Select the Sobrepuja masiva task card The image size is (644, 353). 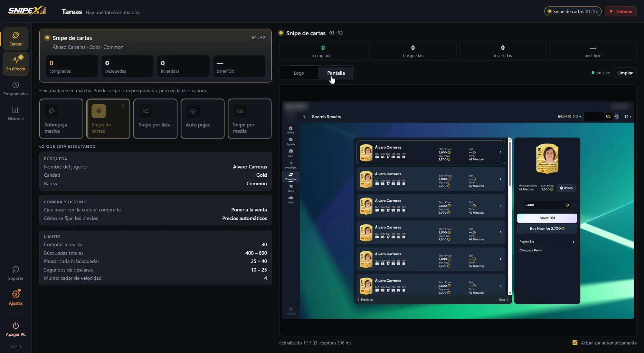point(61,119)
